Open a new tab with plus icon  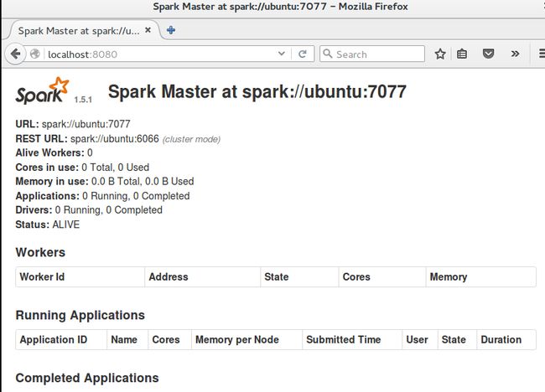pos(171,30)
